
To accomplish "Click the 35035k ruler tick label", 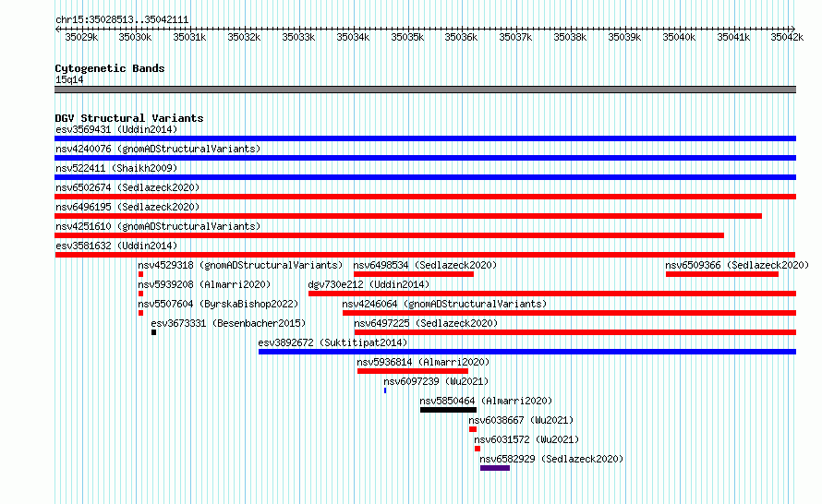I will pyautogui.click(x=407, y=37).
